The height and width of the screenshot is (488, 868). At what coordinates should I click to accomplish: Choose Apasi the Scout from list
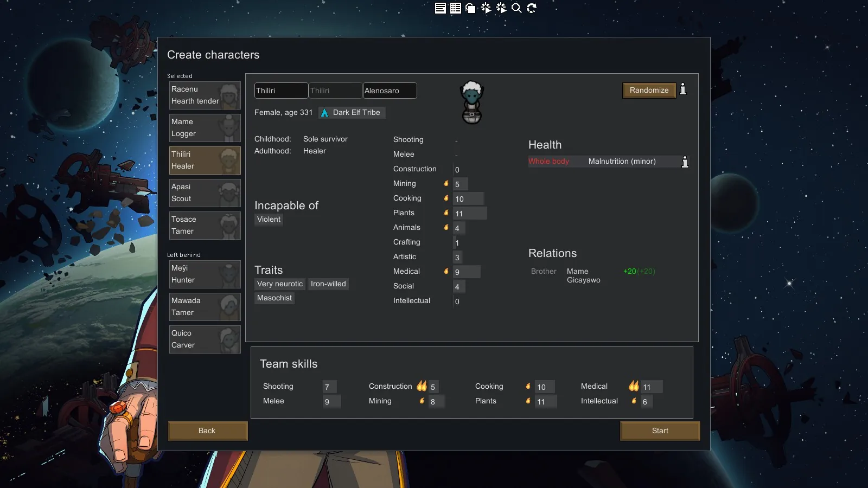[x=205, y=193]
